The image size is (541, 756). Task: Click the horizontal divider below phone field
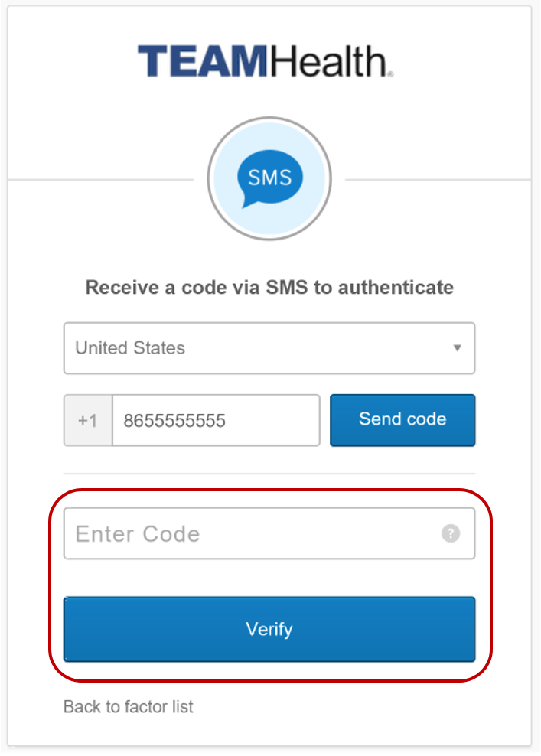tap(269, 474)
